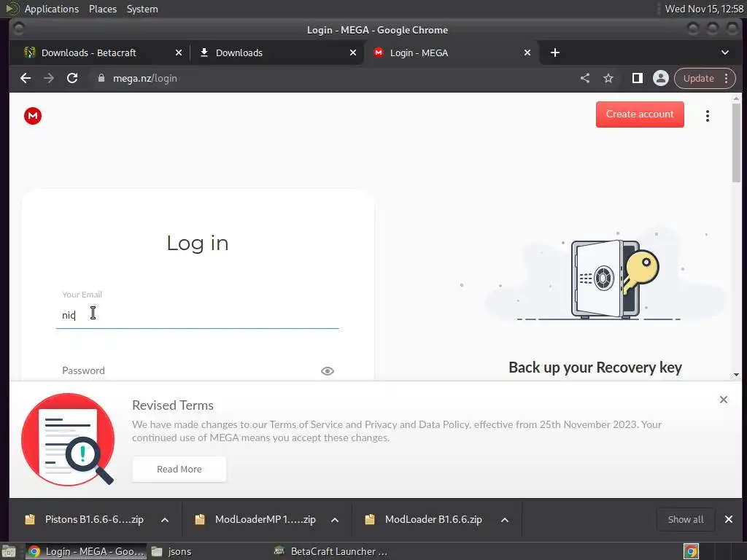Screen dimensions: 747x560
Task: Open the Chrome profile avatar
Action: [661, 78]
